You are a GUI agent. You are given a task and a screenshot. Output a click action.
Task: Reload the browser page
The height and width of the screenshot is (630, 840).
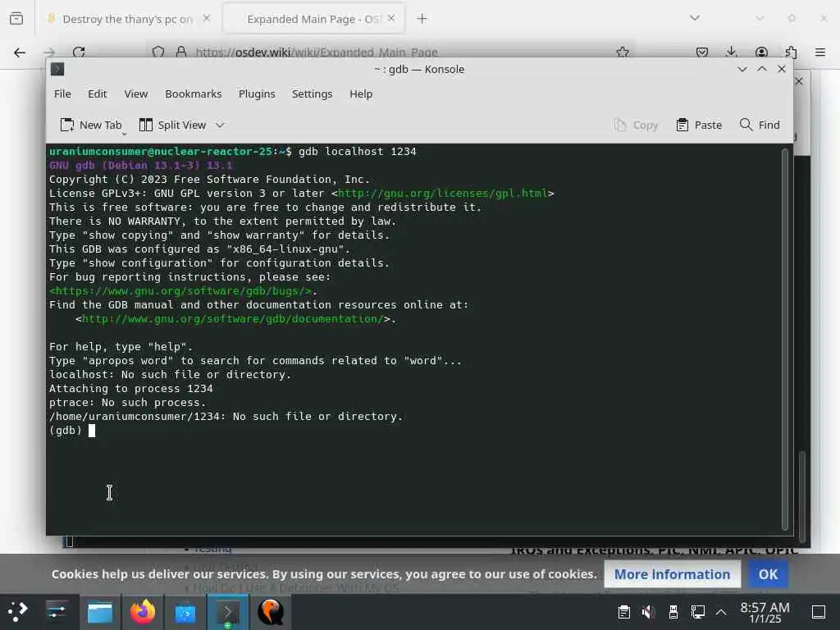click(x=79, y=52)
